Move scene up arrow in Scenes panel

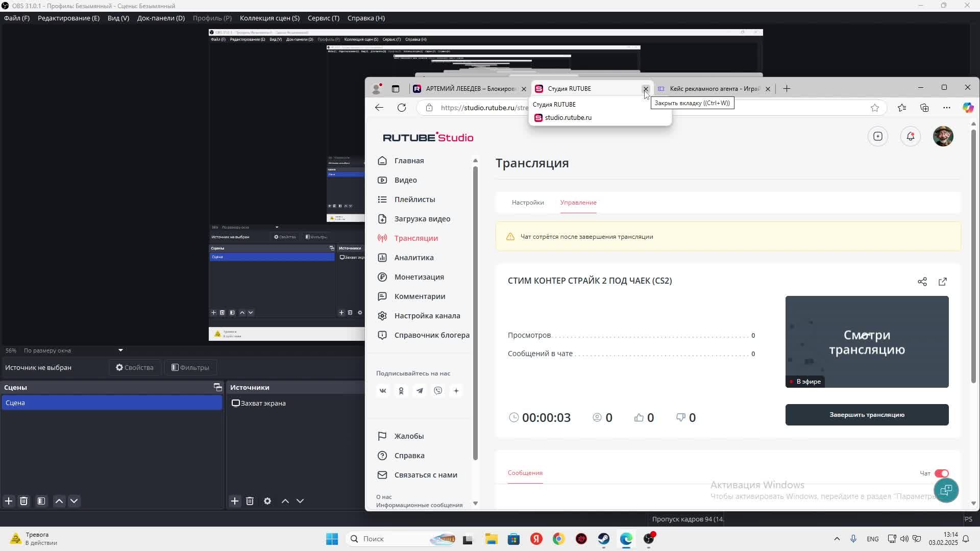pyautogui.click(x=59, y=501)
